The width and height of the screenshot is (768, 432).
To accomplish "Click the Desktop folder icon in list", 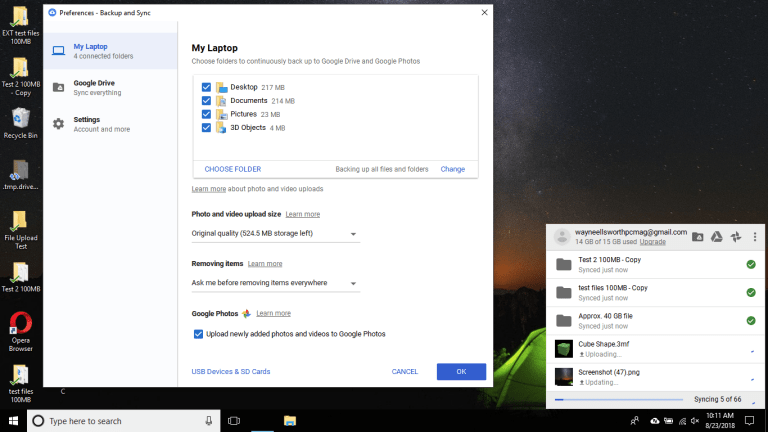I will pyautogui.click(x=221, y=87).
